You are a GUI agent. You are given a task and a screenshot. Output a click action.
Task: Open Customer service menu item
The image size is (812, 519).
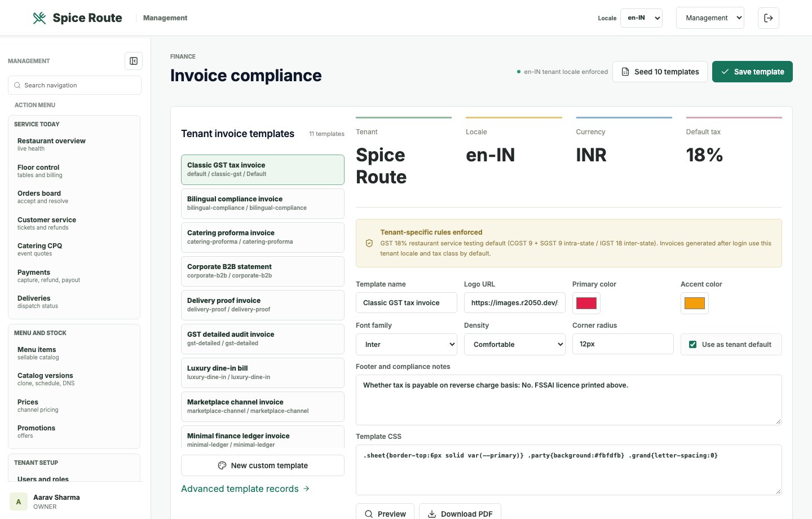74,223
